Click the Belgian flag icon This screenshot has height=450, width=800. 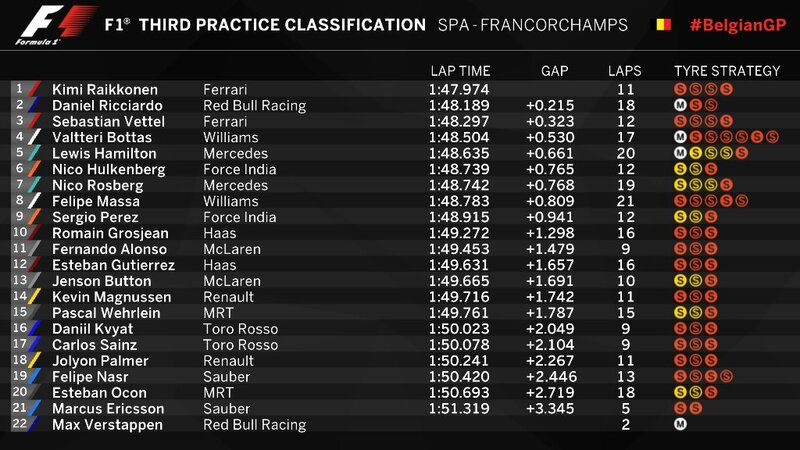click(663, 24)
